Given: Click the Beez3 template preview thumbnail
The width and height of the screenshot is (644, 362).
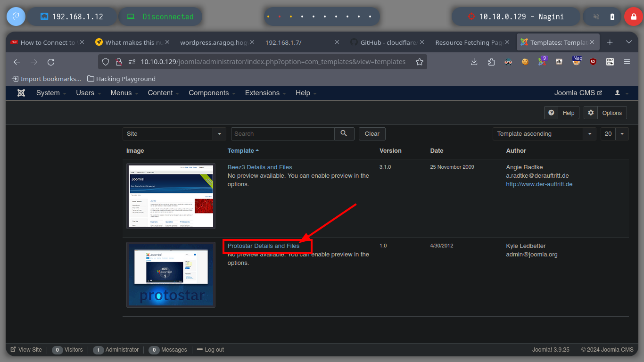Looking at the screenshot, I should point(171,196).
